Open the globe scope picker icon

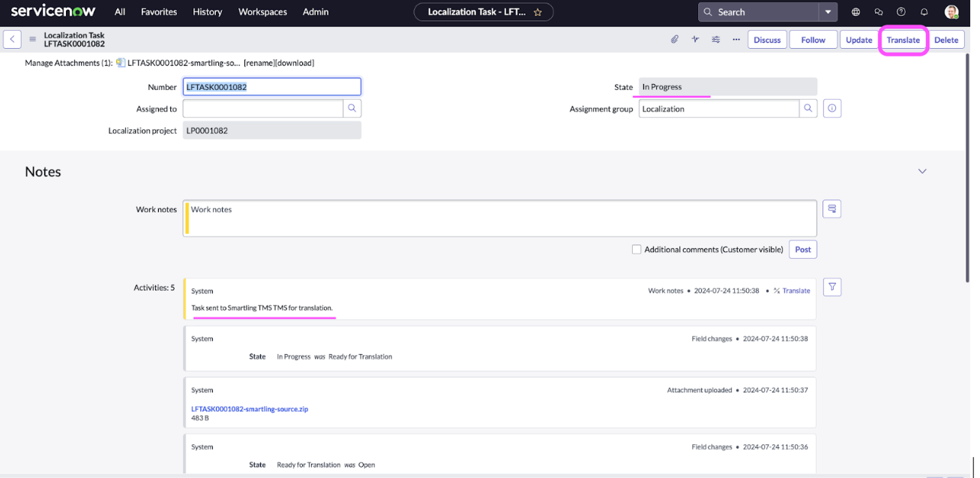[x=856, y=12]
